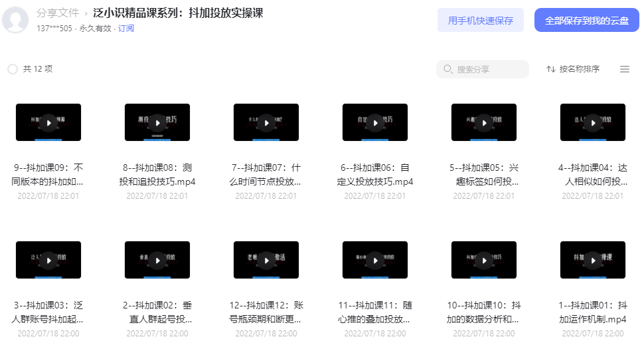Image resolution: width=644 pixels, height=345 pixels.
Task: Open the 3--抖加课03 泛人群账号 thumbnail
Action: coord(48,261)
